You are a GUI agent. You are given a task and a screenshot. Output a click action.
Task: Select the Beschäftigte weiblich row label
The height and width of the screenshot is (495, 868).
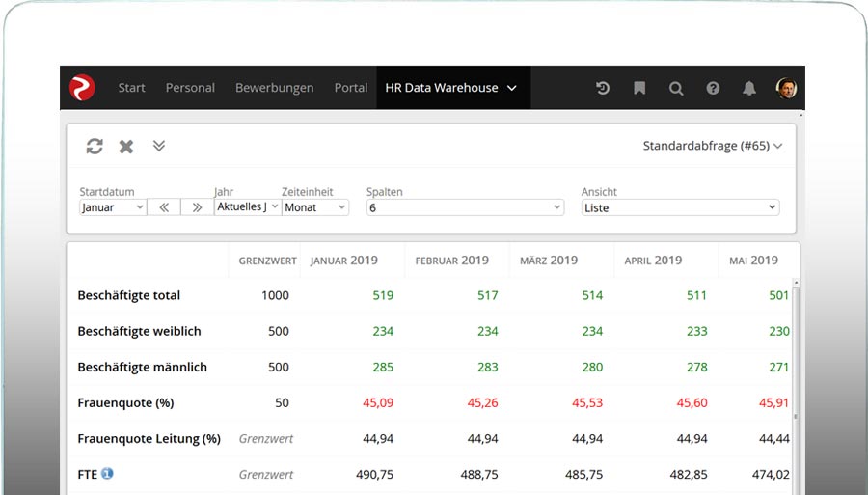140,331
